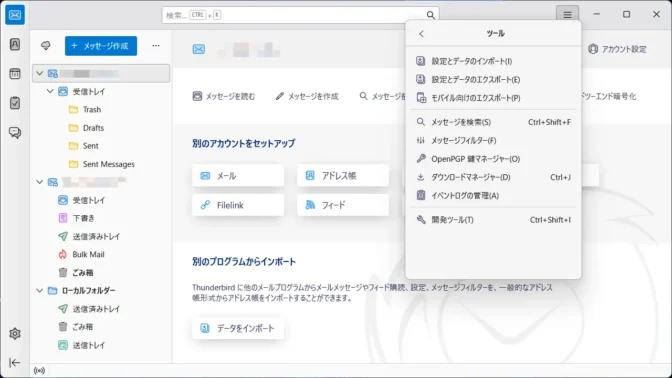
Task: Set up a Filelink account
Action: click(238, 205)
